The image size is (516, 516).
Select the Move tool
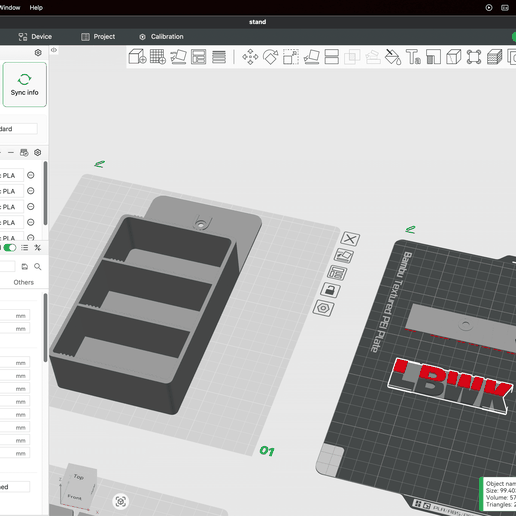[250, 57]
